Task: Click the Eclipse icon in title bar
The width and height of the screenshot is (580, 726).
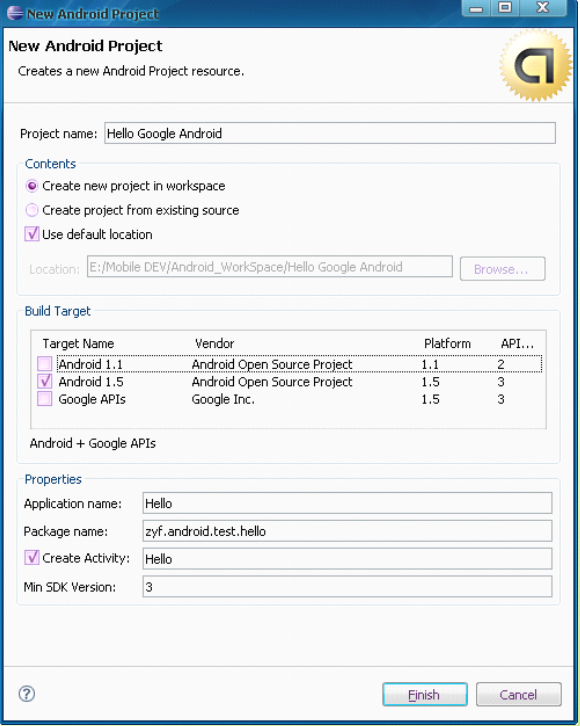Action: click(15, 13)
